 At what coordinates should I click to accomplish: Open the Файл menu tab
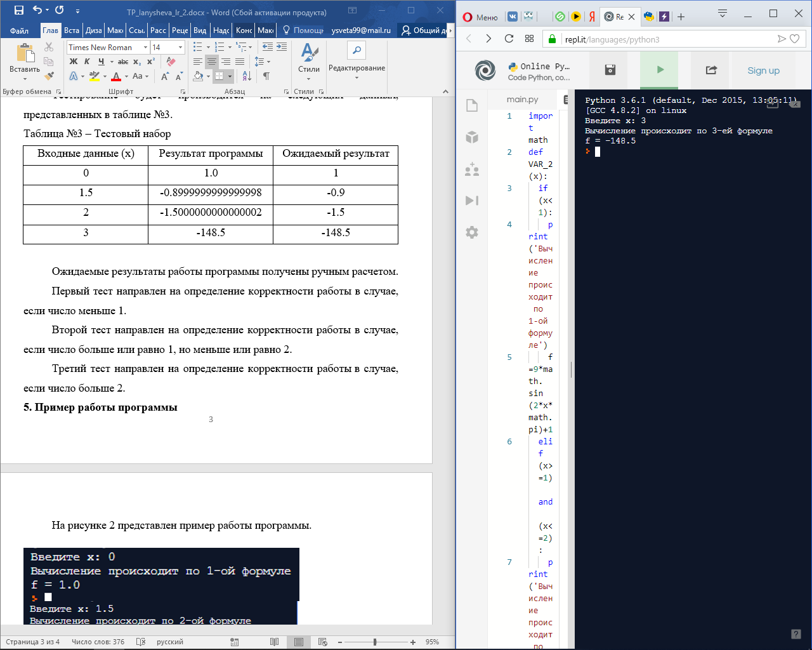coord(19,30)
